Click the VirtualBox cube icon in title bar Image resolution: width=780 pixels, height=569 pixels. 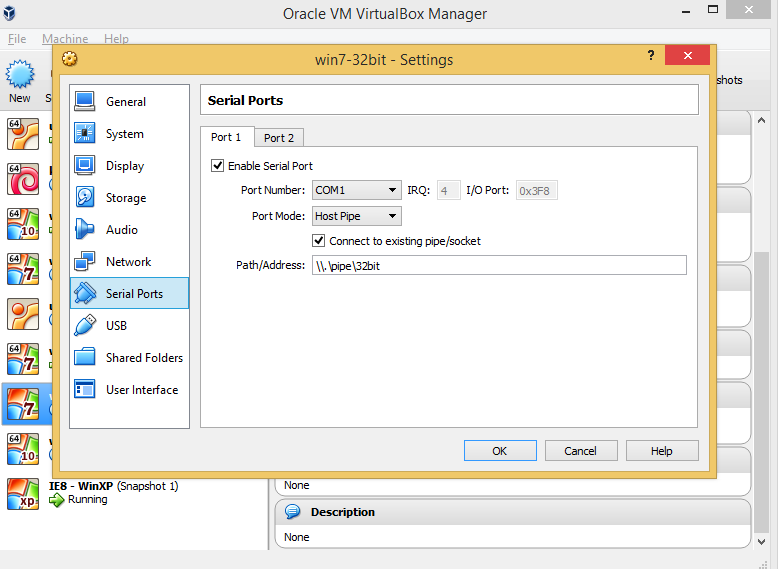click(x=9, y=13)
